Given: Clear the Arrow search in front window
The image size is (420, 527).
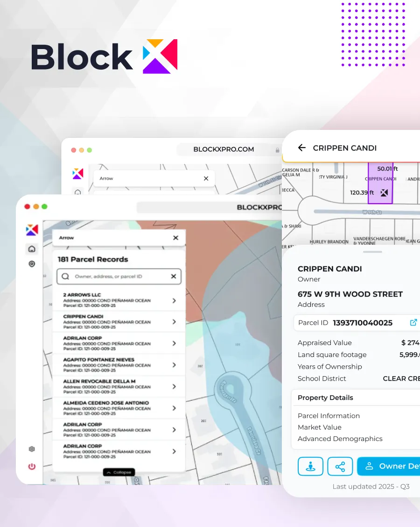Looking at the screenshot, I should pos(175,238).
